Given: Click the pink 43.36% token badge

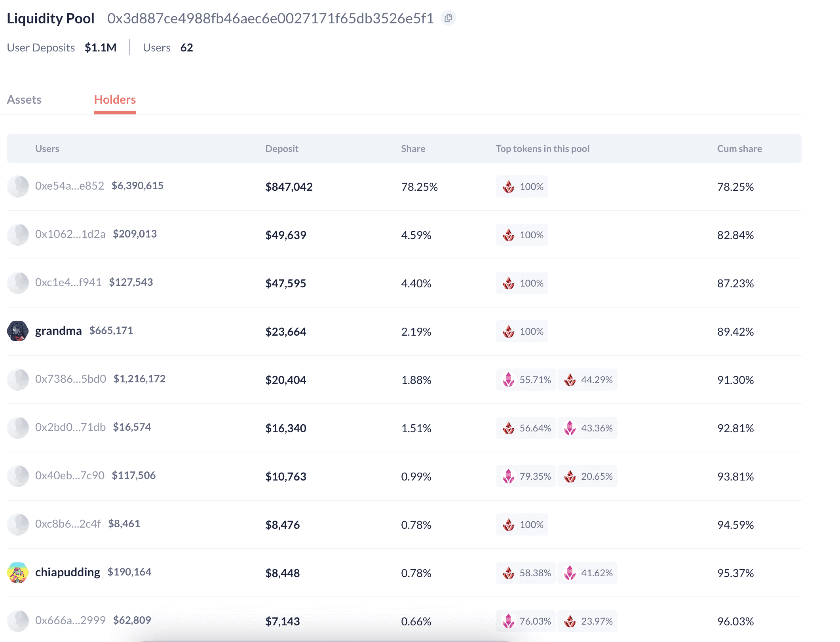Looking at the screenshot, I should (x=587, y=428).
